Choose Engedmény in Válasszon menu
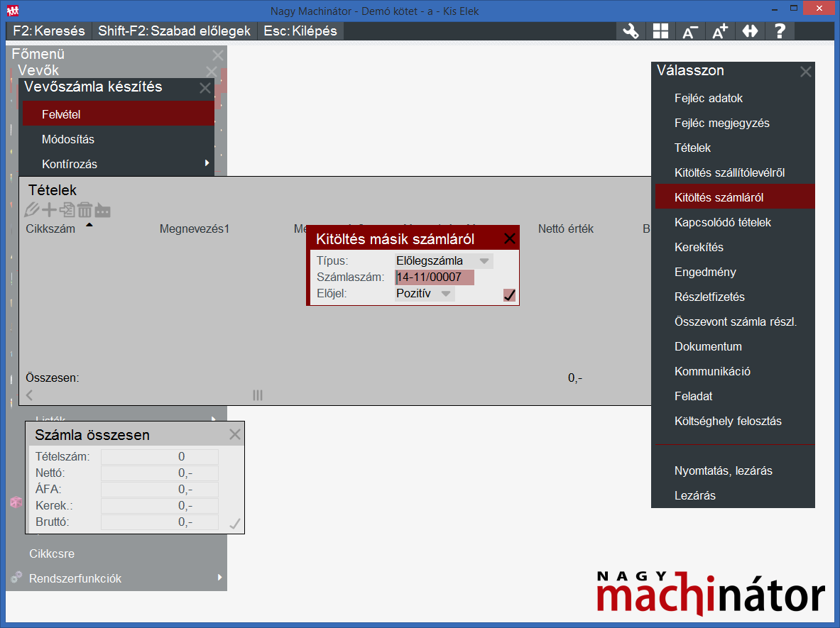Screen dimensions: 840x628 click(x=735, y=272)
